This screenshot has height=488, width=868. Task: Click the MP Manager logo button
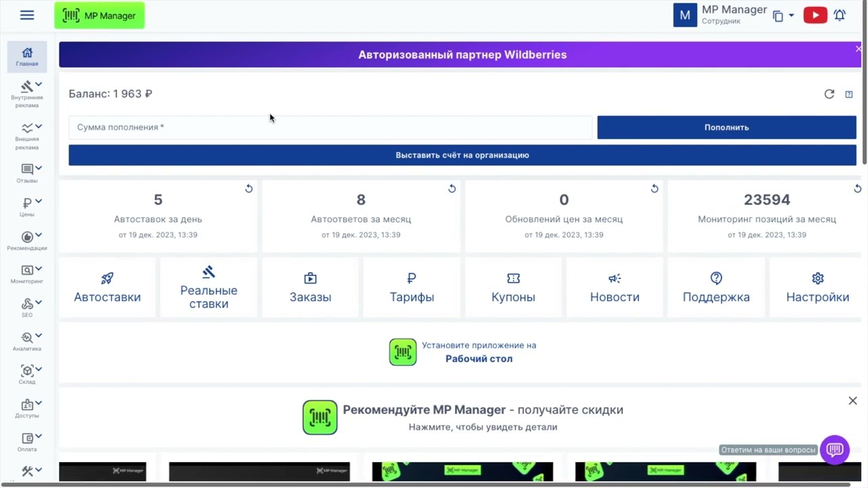(100, 16)
